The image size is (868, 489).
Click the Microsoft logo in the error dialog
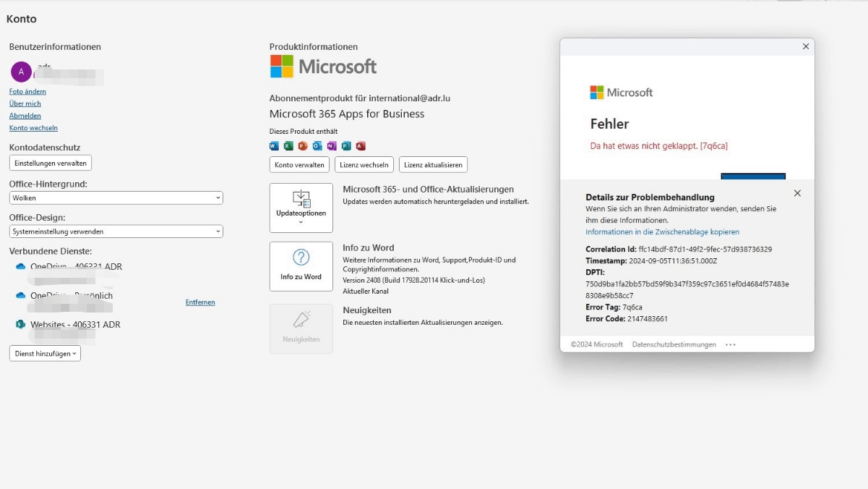click(x=622, y=93)
